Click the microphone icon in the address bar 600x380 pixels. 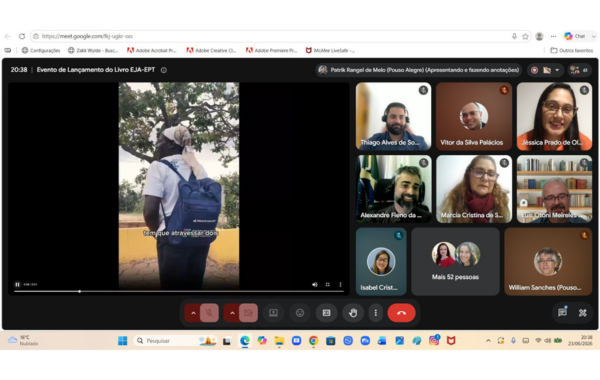(514, 36)
